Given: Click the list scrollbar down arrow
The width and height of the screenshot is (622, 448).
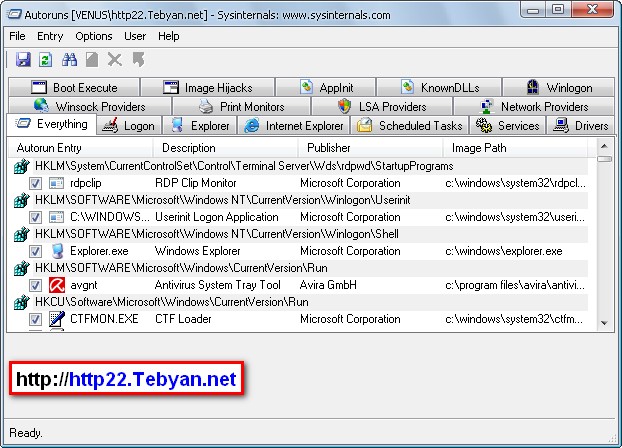Looking at the screenshot, I should 604,323.
